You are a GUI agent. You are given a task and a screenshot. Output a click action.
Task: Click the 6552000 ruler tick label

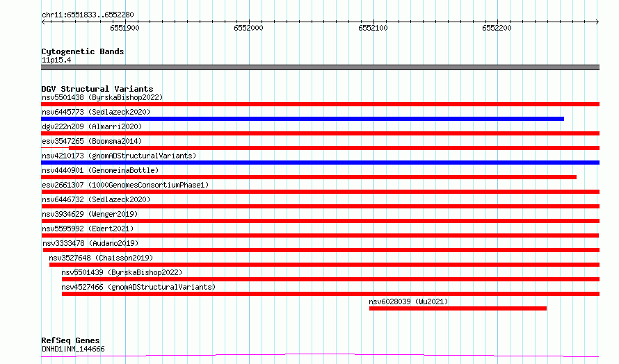(x=248, y=28)
